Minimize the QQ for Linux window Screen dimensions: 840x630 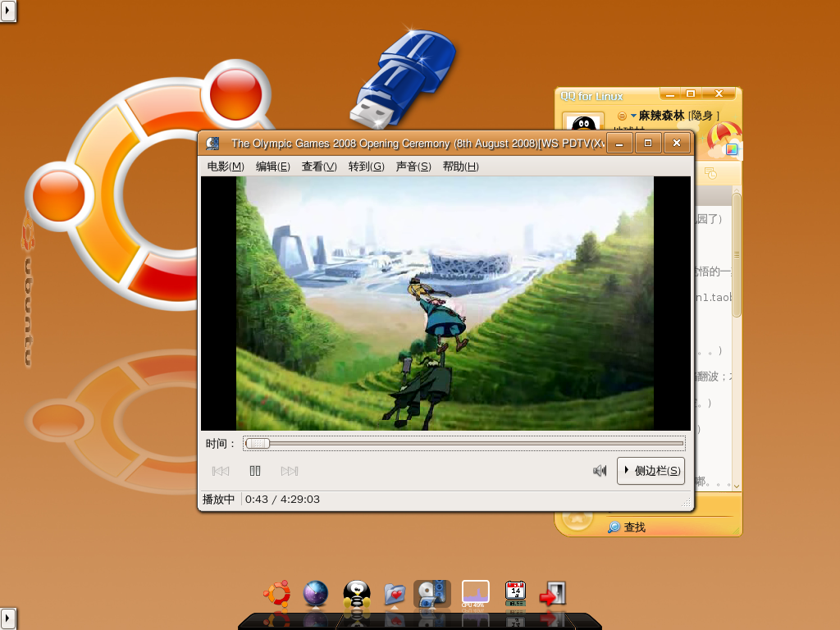point(670,94)
